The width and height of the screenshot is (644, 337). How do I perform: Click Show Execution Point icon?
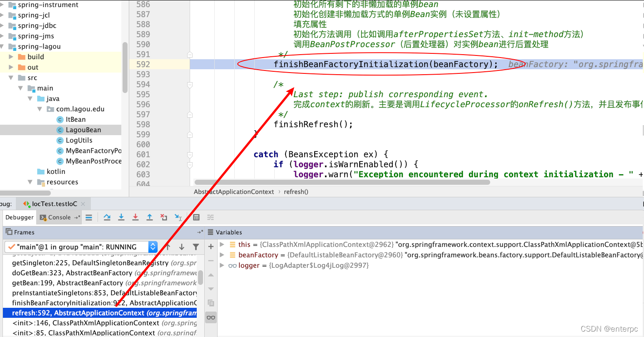89,217
